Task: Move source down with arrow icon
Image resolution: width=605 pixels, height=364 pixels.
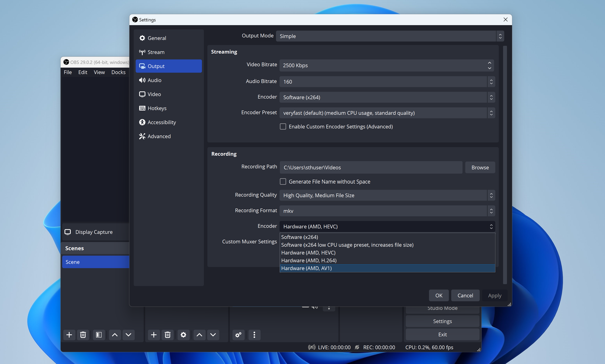Action: (x=213, y=335)
